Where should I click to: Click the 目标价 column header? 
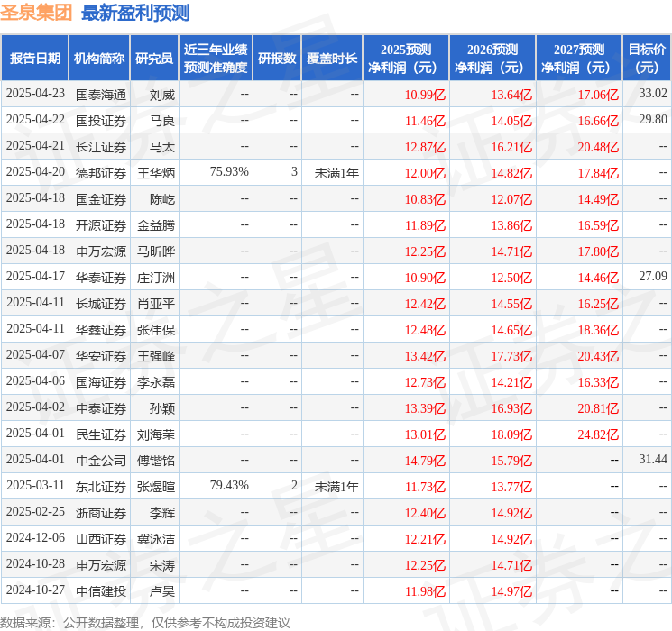646,58
